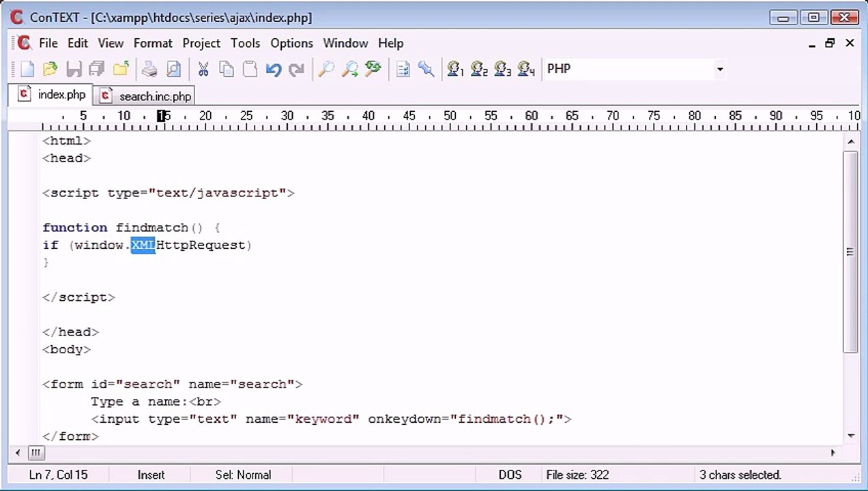Copy selection toolbar icon

pyautogui.click(x=227, y=69)
